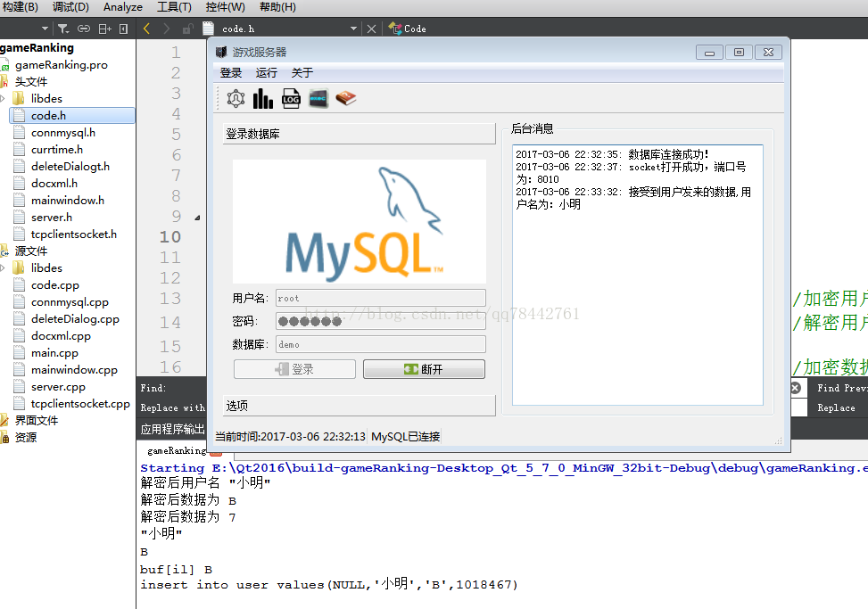Screen dimensions: 868x609
Task: Click the 数据库 demo input field
Action: [381, 344]
